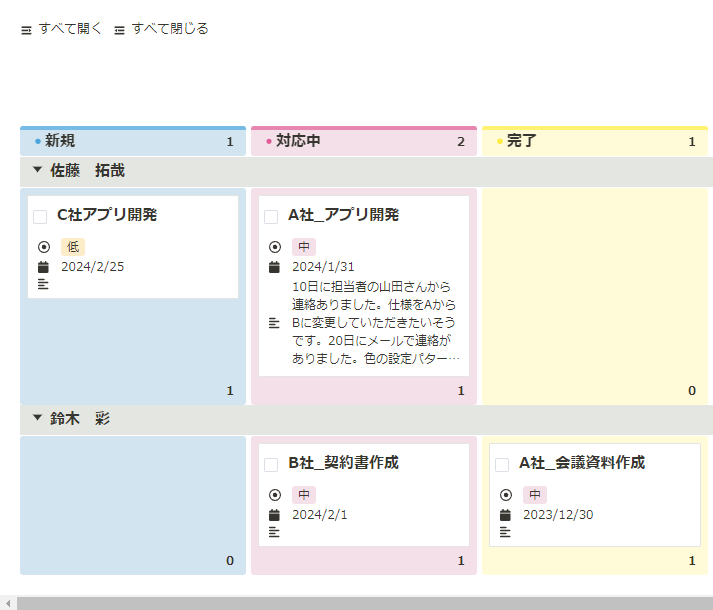Click the expand-all icon beside すべて開く
The image size is (713, 610).
pos(26,30)
